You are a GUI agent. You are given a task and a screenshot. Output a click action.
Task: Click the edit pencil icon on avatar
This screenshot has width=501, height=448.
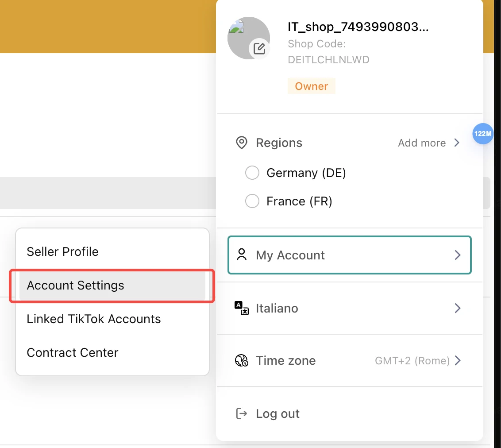(x=259, y=49)
